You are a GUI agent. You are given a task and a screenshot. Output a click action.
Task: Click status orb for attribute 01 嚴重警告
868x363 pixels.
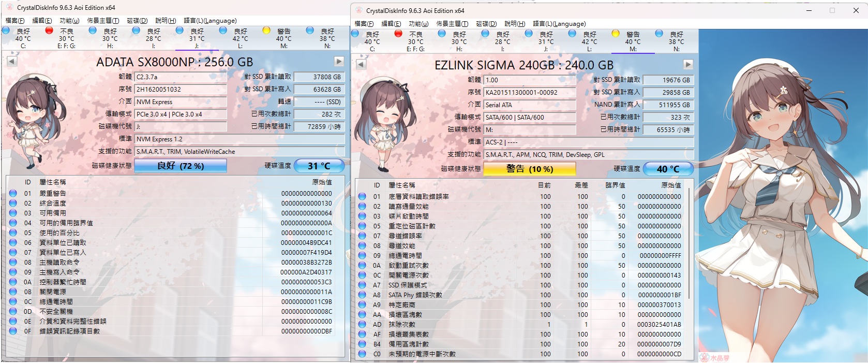click(x=13, y=193)
